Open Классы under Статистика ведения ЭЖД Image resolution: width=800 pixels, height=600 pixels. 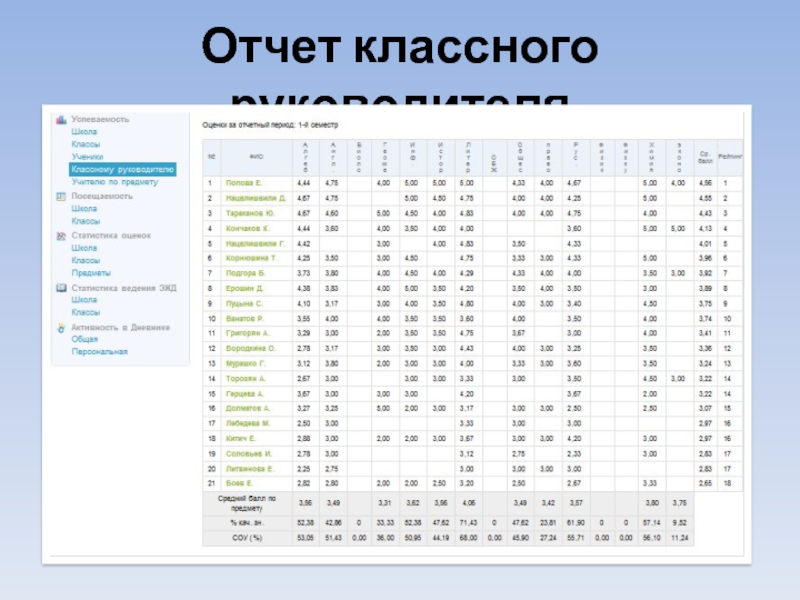click(x=86, y=312)
